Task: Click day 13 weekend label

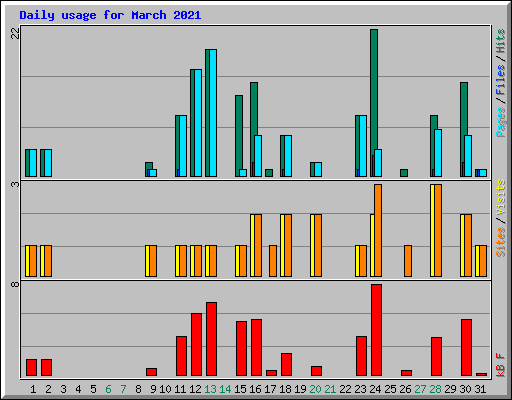Action: tap(210, 389)
